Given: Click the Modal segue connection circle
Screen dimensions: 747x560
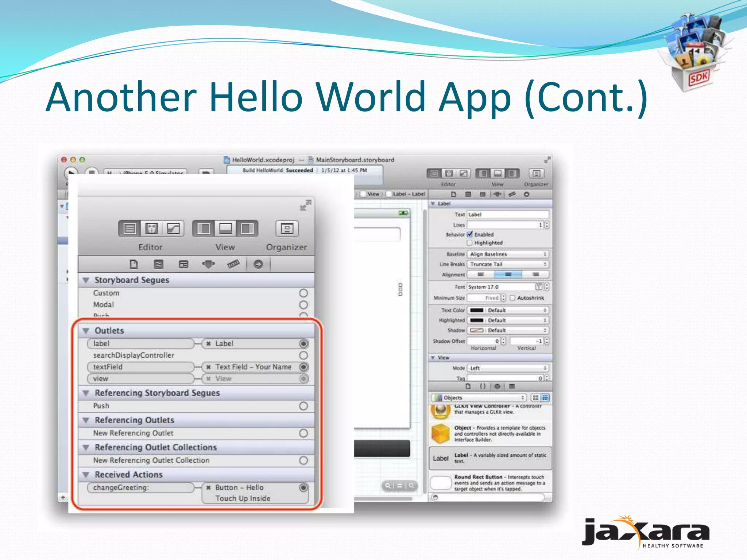Looking at the screenshot, I should pyautogui.click(x=303, y=305).
